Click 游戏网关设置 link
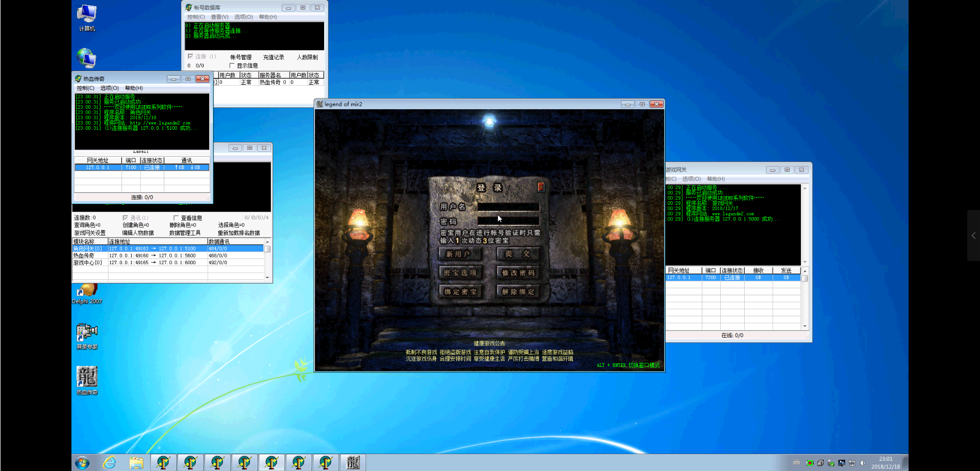 pos(90,232)
